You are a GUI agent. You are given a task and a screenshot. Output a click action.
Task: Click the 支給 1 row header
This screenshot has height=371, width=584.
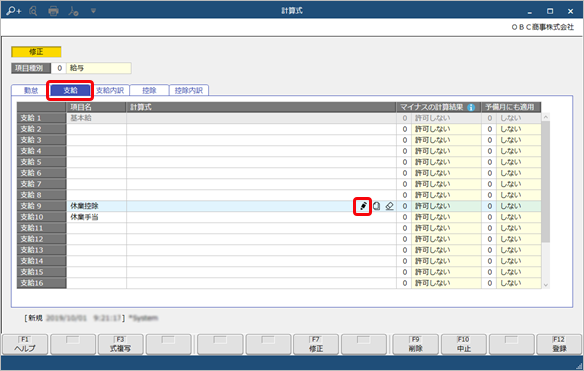42,118
